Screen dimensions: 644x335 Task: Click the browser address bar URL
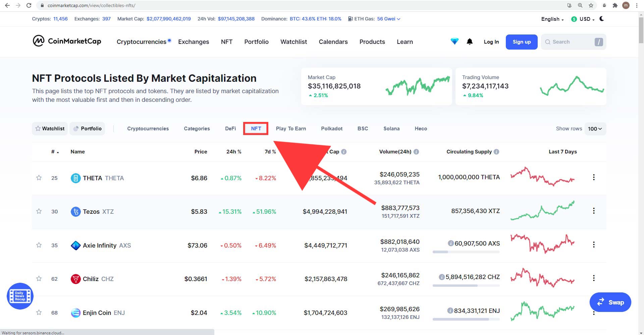point(91,5)
